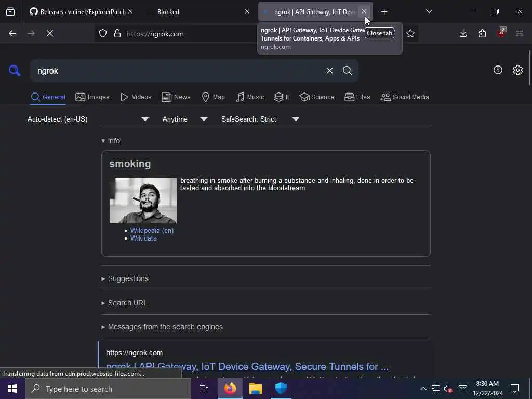
Task: List all tabs dropdown arrow
Action: coord(429,12)
